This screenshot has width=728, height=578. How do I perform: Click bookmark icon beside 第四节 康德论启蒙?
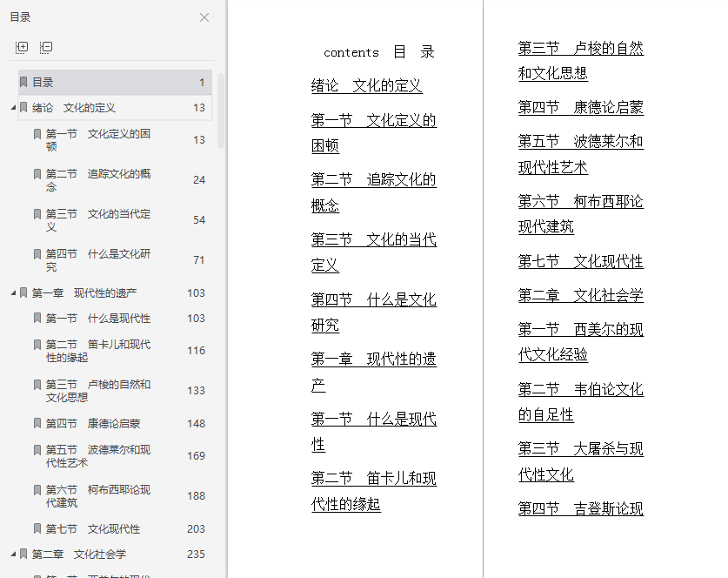[37, 423]
